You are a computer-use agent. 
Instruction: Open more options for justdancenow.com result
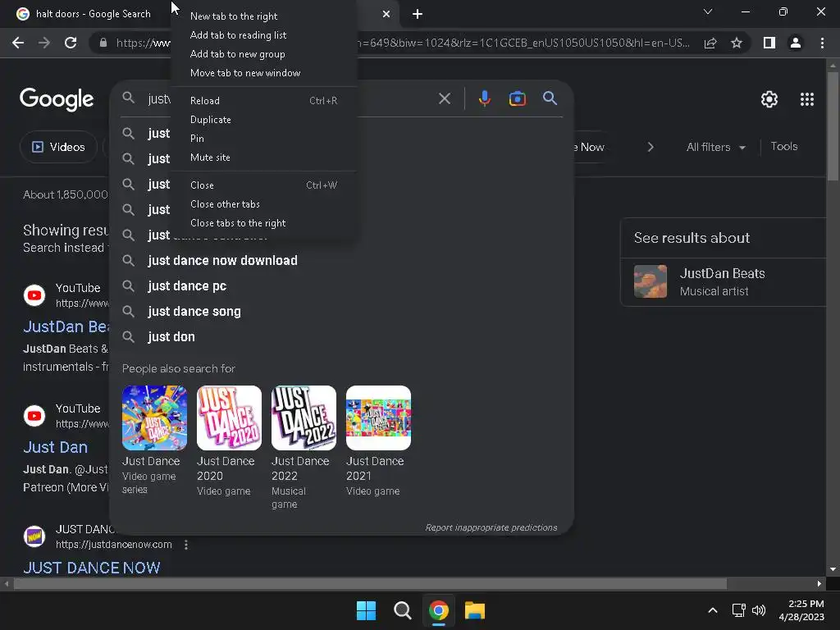click(x=186, y=545)
